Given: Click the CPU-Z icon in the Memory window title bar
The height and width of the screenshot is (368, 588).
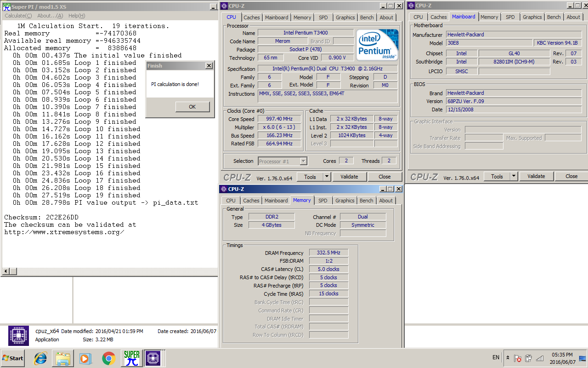Looking at the screenshot, I should [x=224, y=189].
